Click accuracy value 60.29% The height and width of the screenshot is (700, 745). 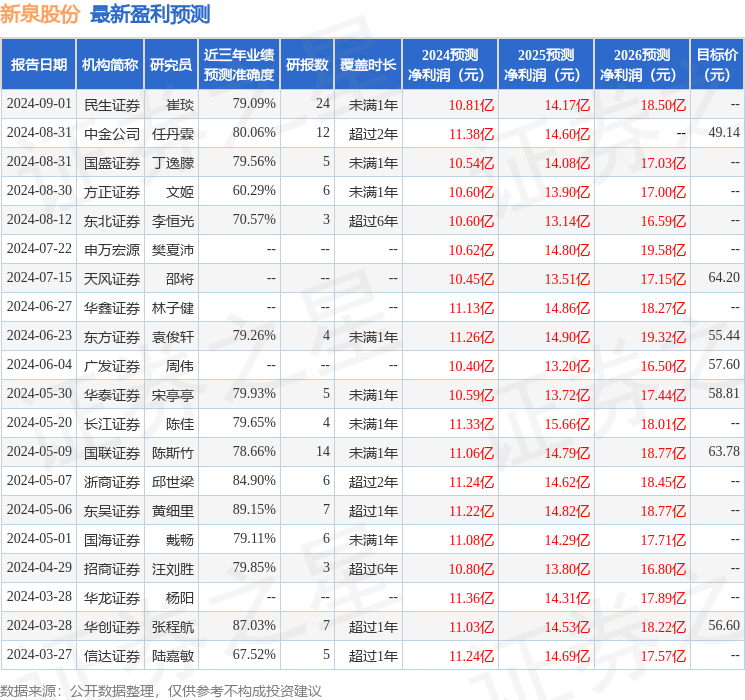(254, 191)
